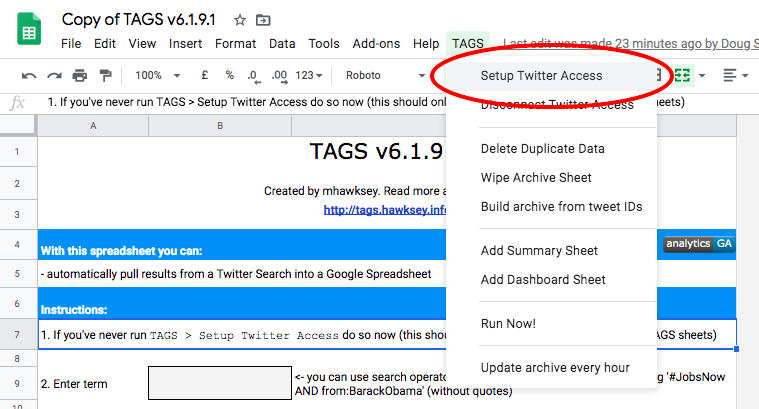Open the Tools menu
The height and width of the screenshot is (409, 759).
(x=324, y=44)
